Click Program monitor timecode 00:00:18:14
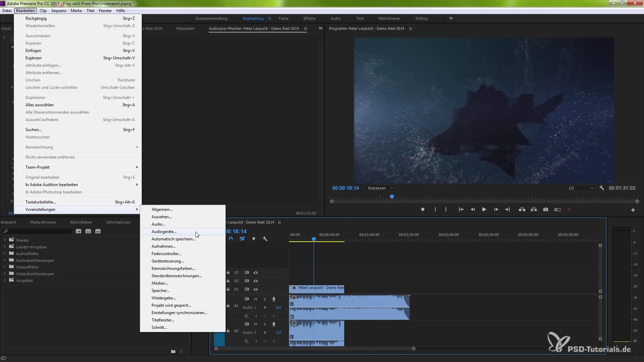 pos(345,188)
